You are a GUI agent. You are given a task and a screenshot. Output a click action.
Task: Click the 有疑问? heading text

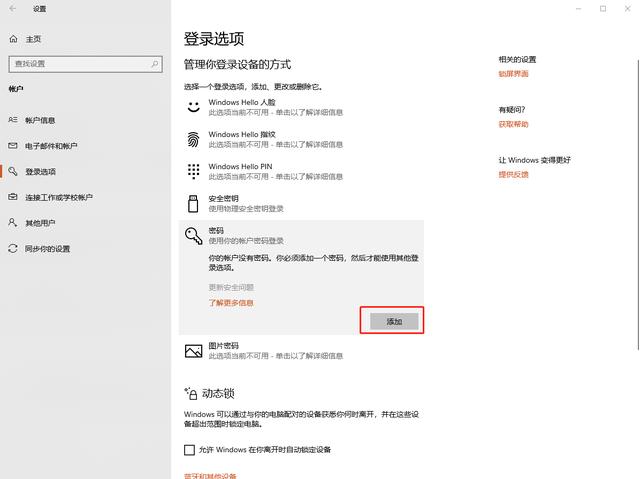tap(512, 110)
